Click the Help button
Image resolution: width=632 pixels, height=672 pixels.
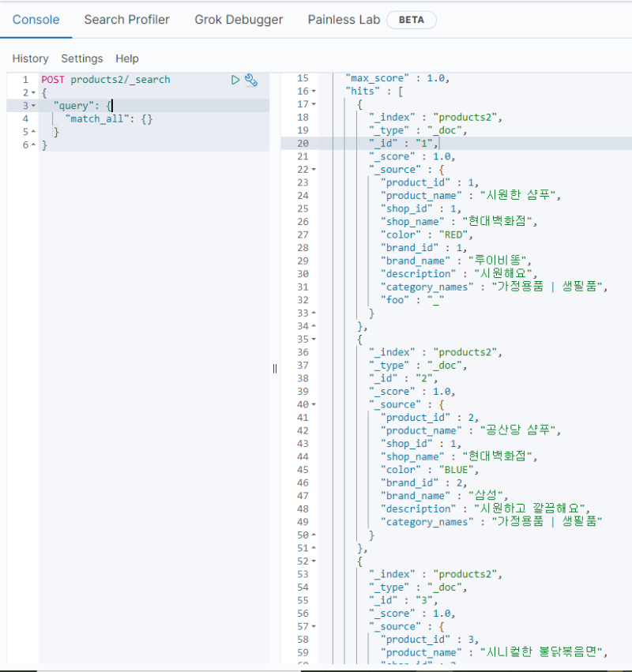click(x=126, y=58)
